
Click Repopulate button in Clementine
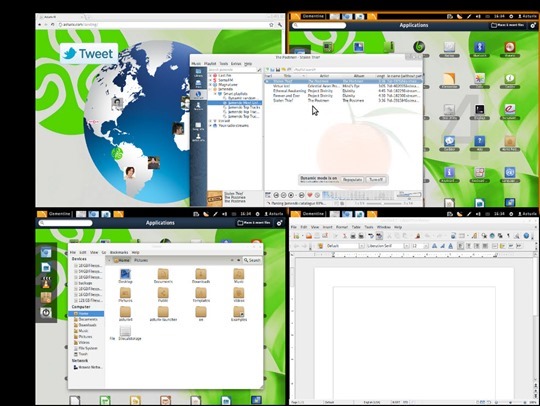click(x=353, y=179)
